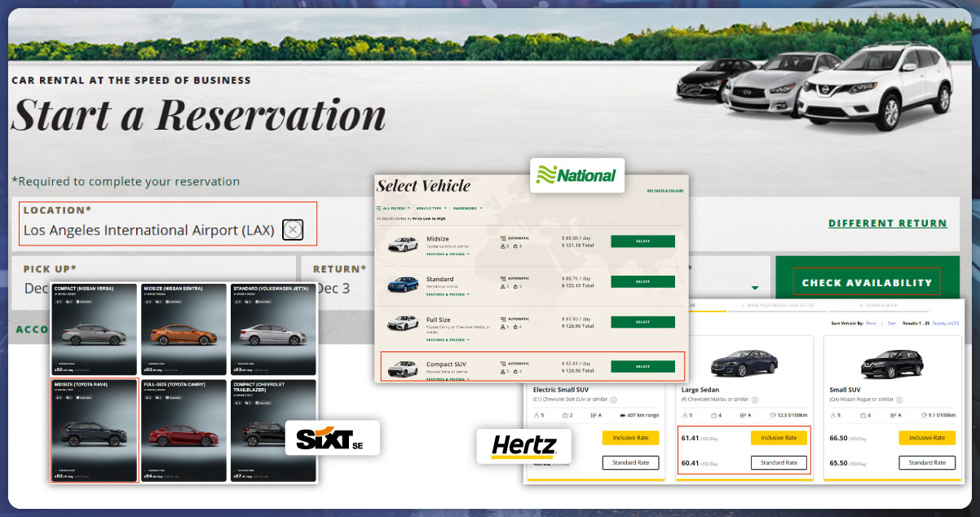The height and width of the screenshot is (517, 980).
Task: Open KEY FACTS & POLICIES link
Action: [x=664, y=190]
